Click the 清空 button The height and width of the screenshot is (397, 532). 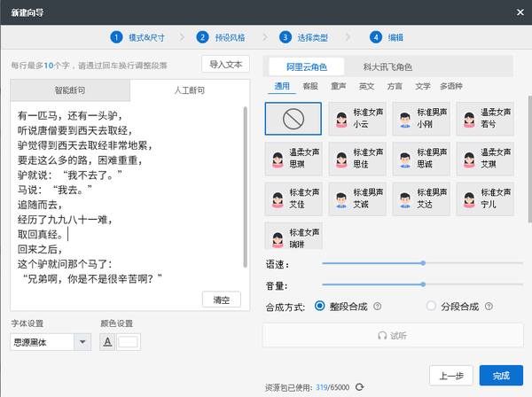pos(222,300)
